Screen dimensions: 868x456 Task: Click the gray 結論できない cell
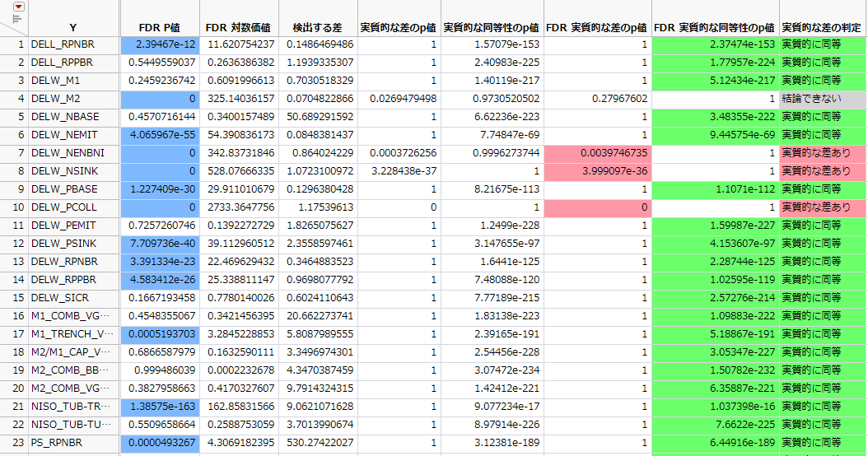(823, 99)
